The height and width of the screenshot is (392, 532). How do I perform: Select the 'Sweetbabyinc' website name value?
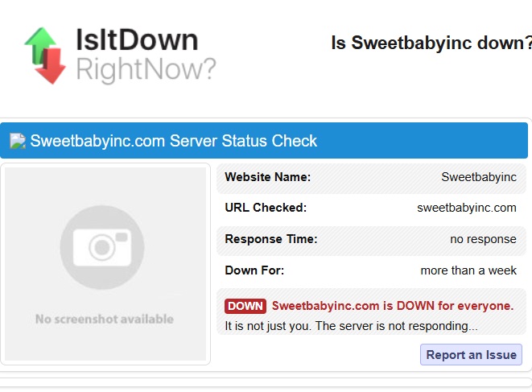(479, 177)
